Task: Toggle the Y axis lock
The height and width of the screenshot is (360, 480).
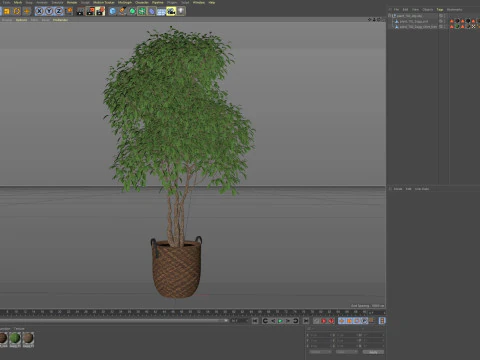Action: pyautogui.click(x=49, y=11)
